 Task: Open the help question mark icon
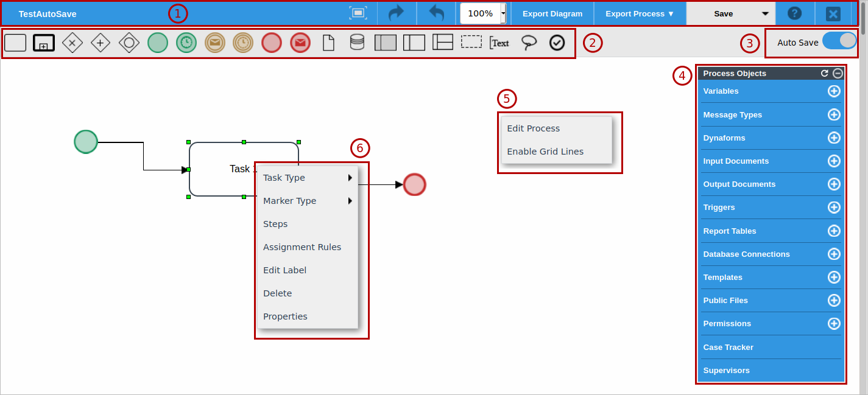(x=794, y=13)
